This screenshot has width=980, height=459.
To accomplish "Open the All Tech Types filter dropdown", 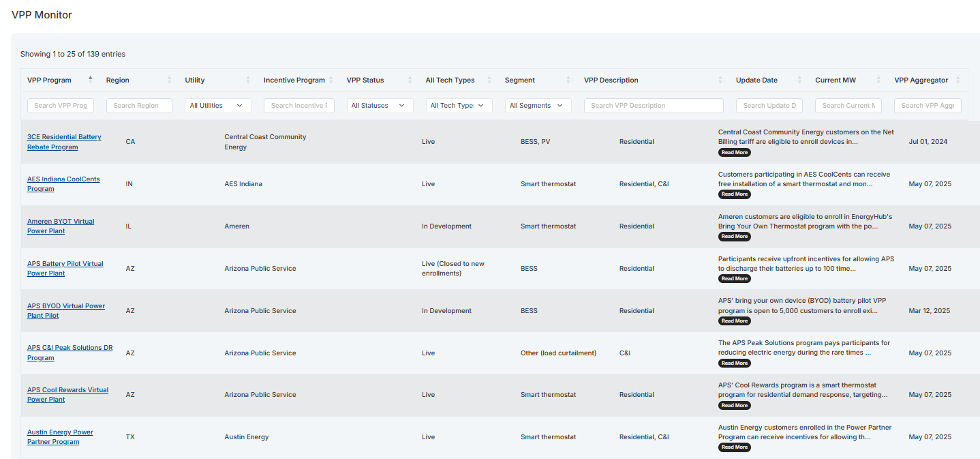I will [459, 106].
